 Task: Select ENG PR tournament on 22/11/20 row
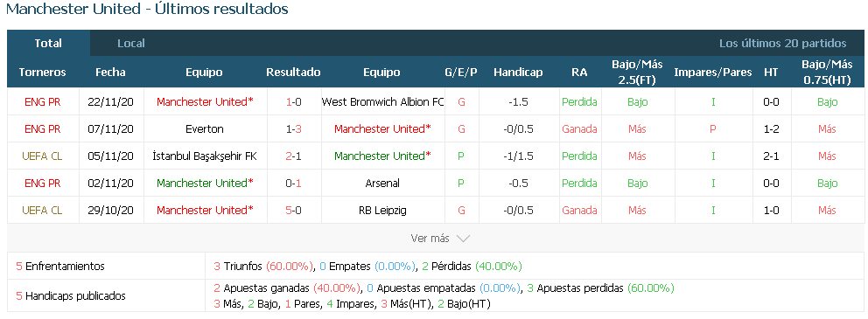[42, 102]
